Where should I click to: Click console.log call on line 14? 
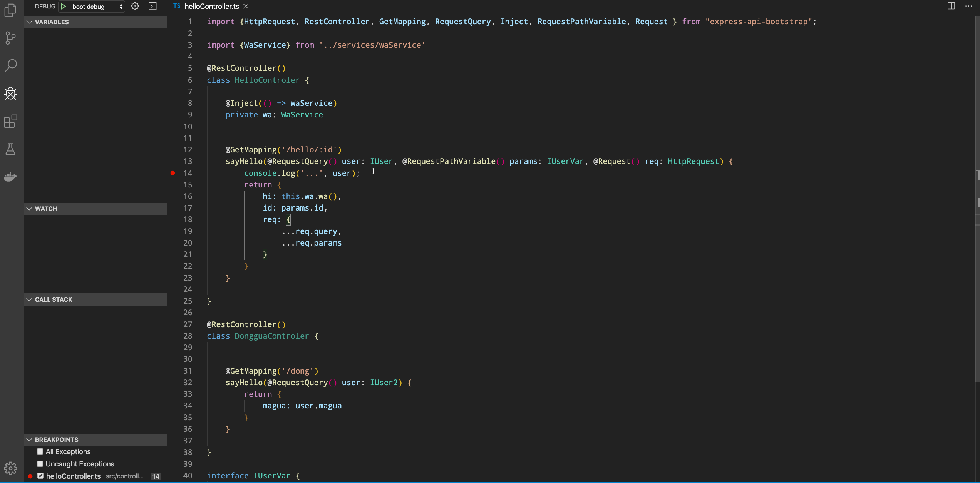tap(270, 173)
